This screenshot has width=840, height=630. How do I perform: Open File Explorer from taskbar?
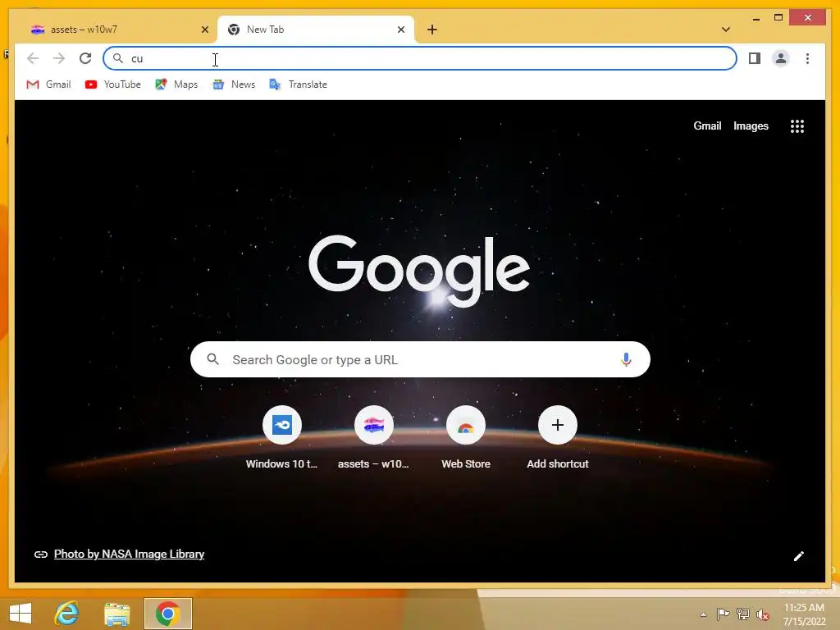coord(116,614)
